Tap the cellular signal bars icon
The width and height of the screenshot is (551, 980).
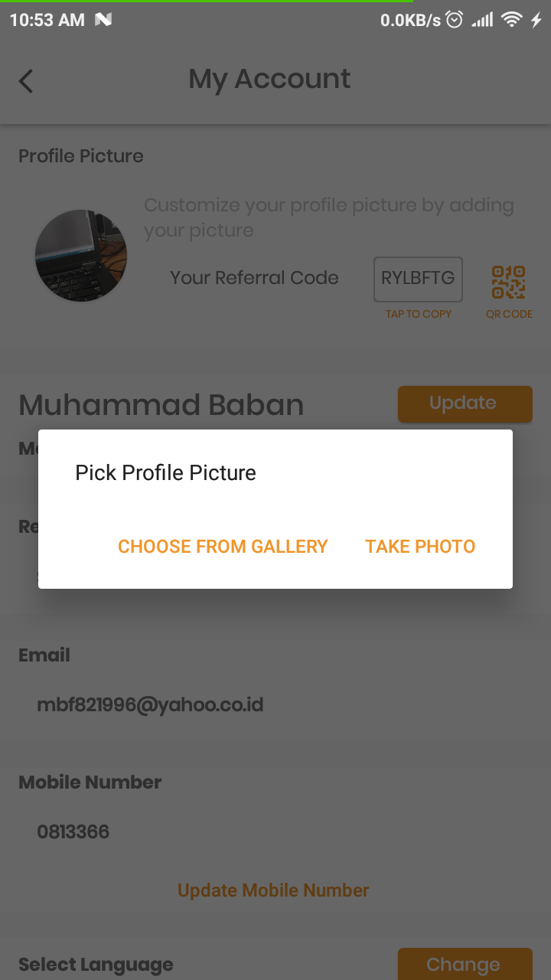(482, 20)
